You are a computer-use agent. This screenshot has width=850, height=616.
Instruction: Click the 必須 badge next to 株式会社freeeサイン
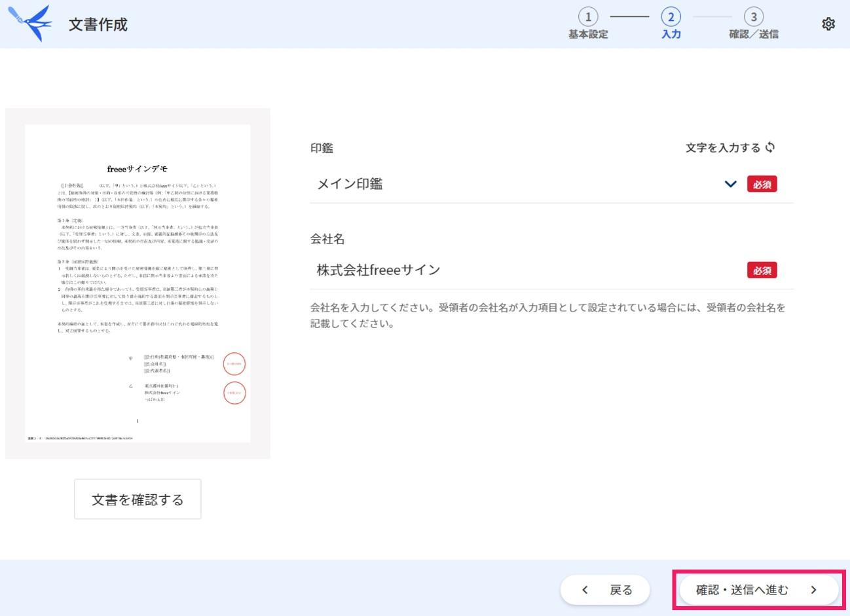coord(762,270)
